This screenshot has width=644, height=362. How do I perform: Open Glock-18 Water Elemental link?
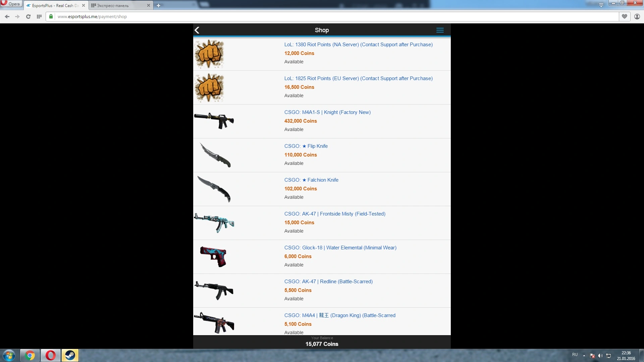(340, 248)
